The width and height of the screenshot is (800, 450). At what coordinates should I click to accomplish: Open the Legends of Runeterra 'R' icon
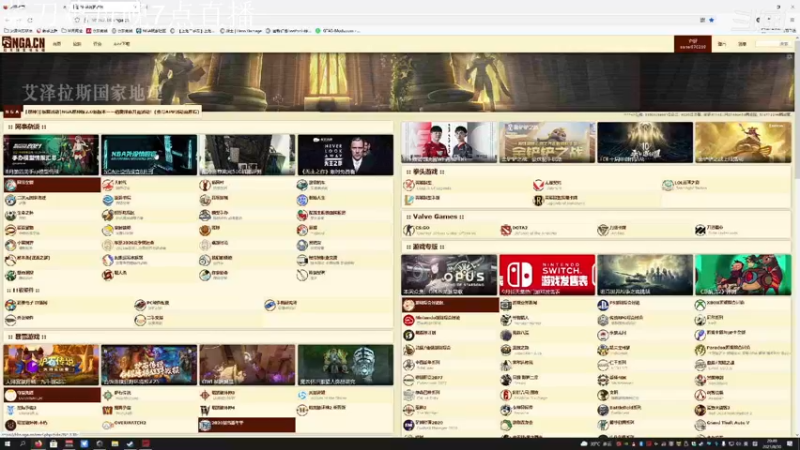pos(538,200)
